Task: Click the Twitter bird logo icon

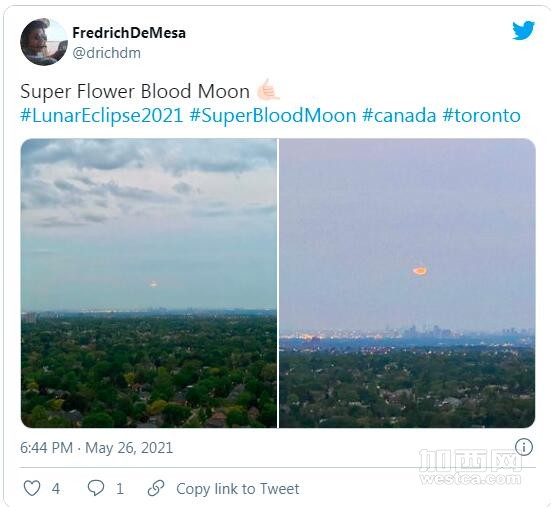Action: 523,31
